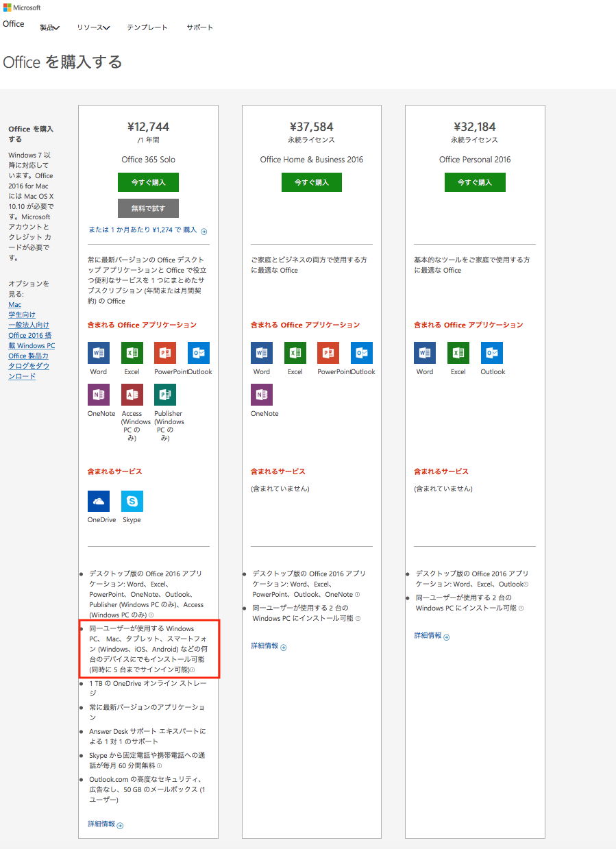Click 今すぐ購入 for Office 365 Solo
This screenshot has height=849, width=616.
tap(148, 182)
